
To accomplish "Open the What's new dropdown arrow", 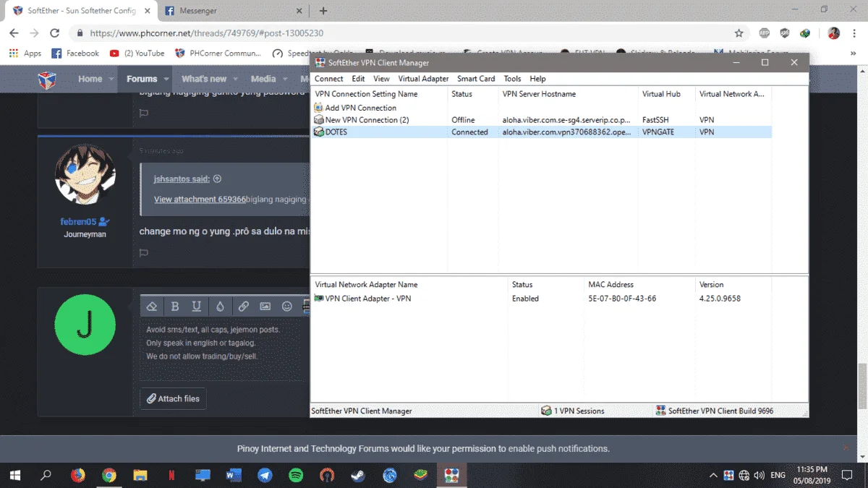I will 236,79.
